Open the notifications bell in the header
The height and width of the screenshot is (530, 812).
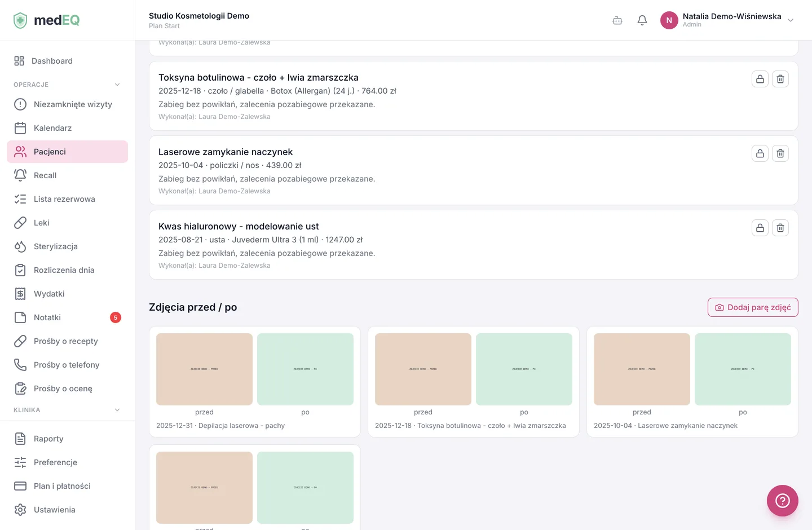click(642, 20)
